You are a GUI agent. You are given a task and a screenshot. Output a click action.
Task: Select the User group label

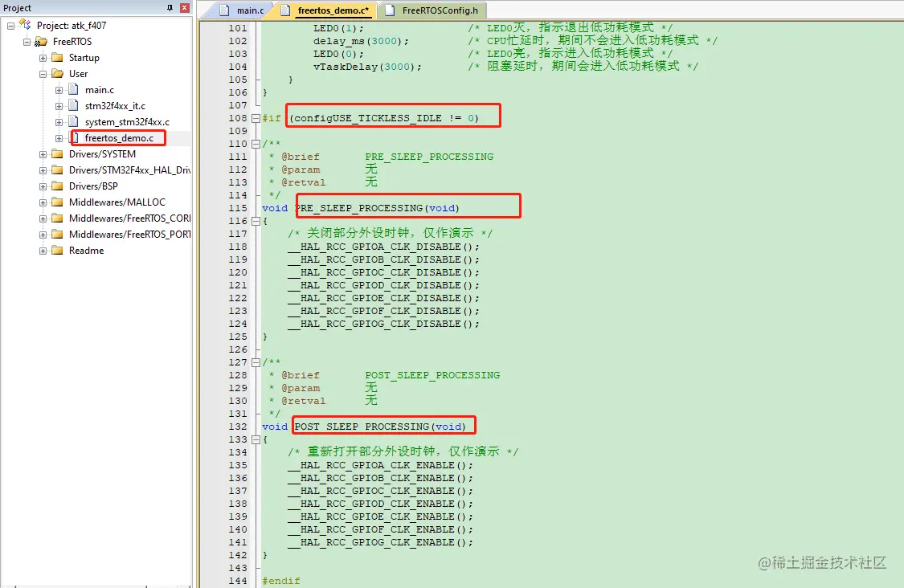coord(79,74)
